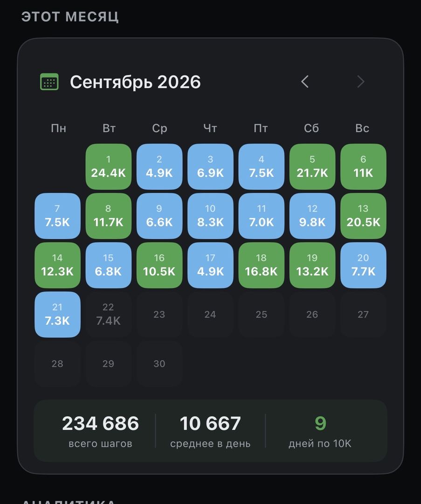Tap the blue day 2 tile 4.9K
Image resolution: width=421 pixels, height=504 pixels.
point(159,167)
